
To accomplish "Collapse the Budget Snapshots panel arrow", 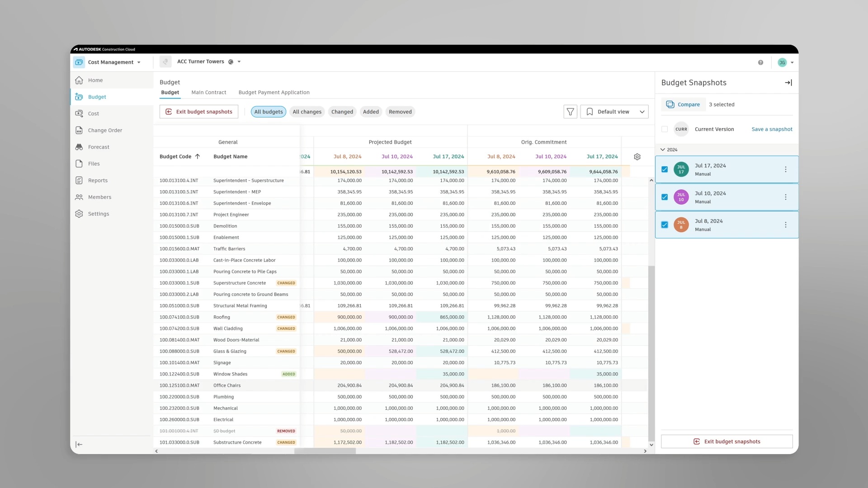I will click(x=788, y=83).
